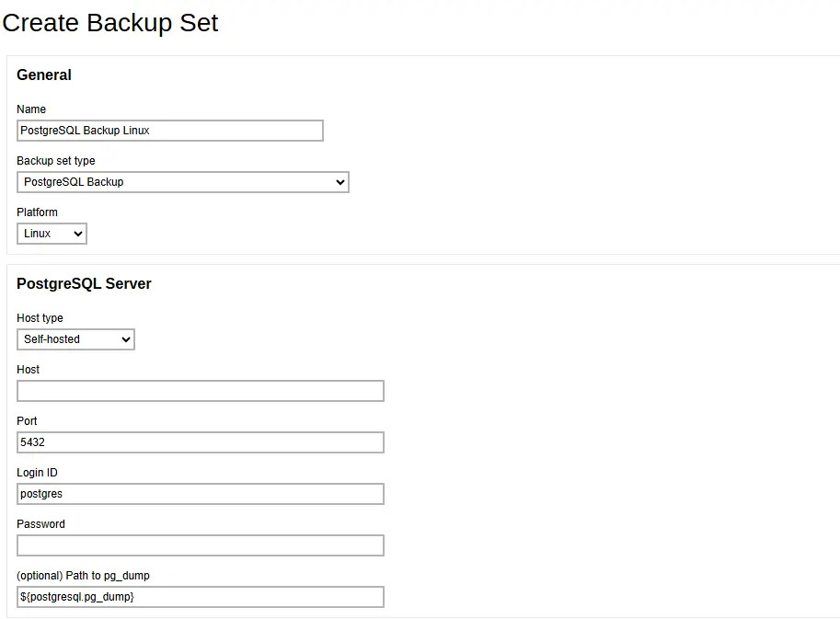Click the "Login ID" label text
Image resolution: width=840 pixels, height=619 pixels.
click(x=37, y=473)
